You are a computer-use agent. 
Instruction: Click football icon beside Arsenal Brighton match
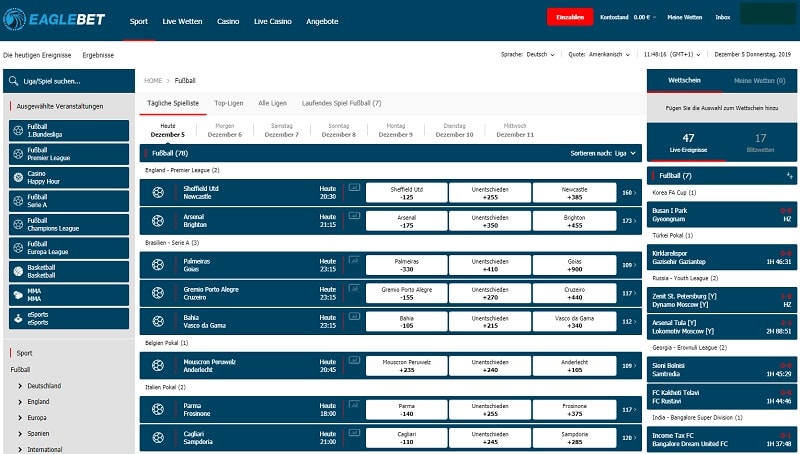158,220
